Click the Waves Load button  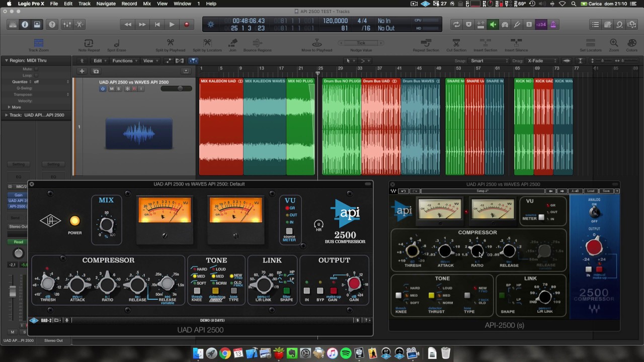(x=591, y=191)
